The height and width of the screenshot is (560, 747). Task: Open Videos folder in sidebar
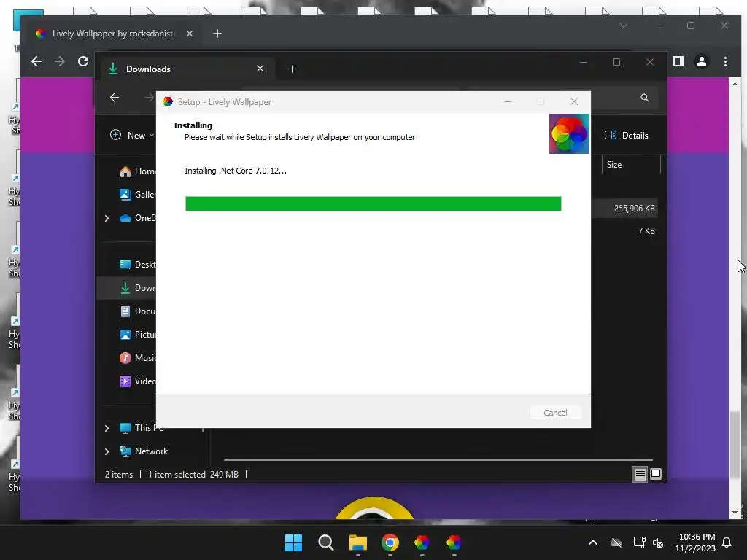coord(137,381)
